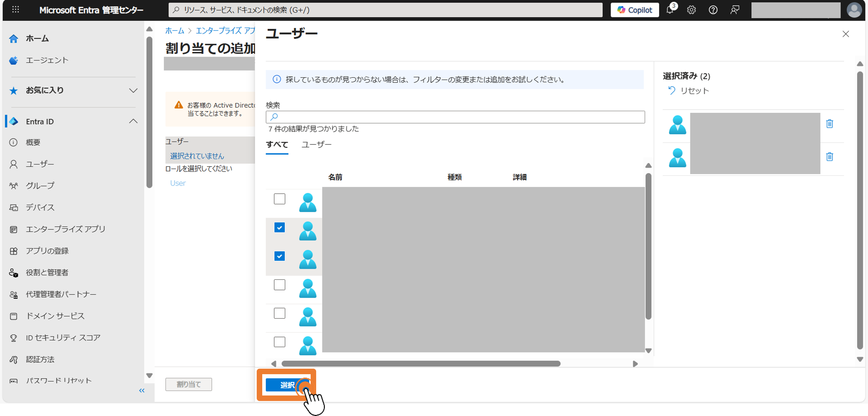Screen dimensions: 868x416
Task: Delete the first selected user (trash icon)
Action: click(x=830, y=124)
